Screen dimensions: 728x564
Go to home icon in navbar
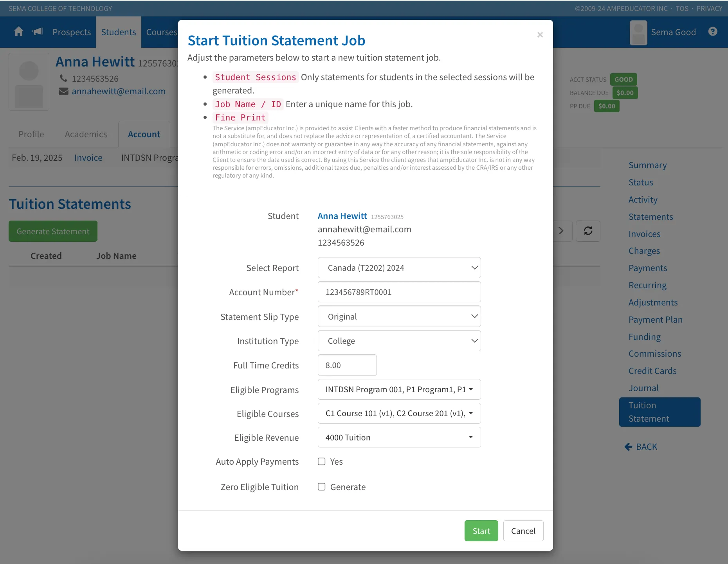(x=18, y=32)
